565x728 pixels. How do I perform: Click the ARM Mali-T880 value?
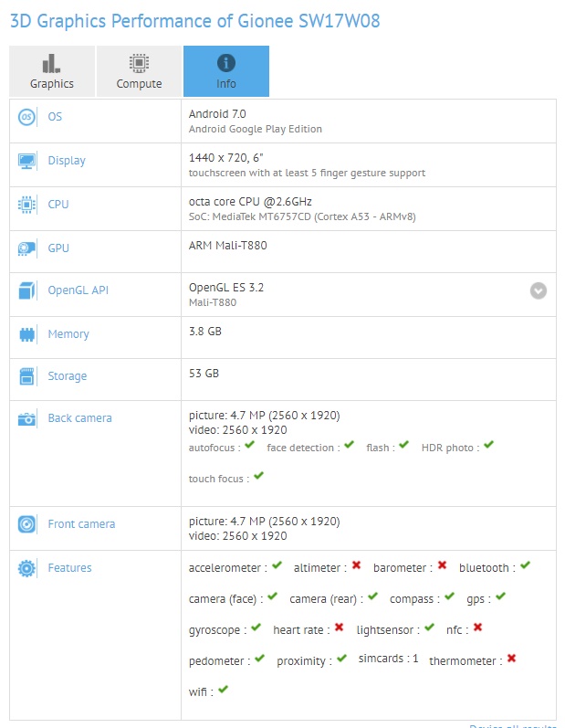228,245
